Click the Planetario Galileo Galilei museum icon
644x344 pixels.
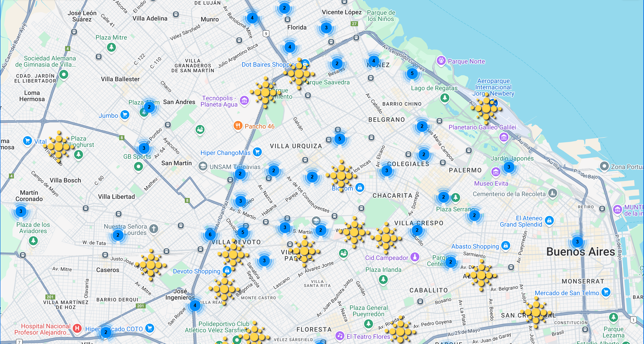tap(504, 137)
